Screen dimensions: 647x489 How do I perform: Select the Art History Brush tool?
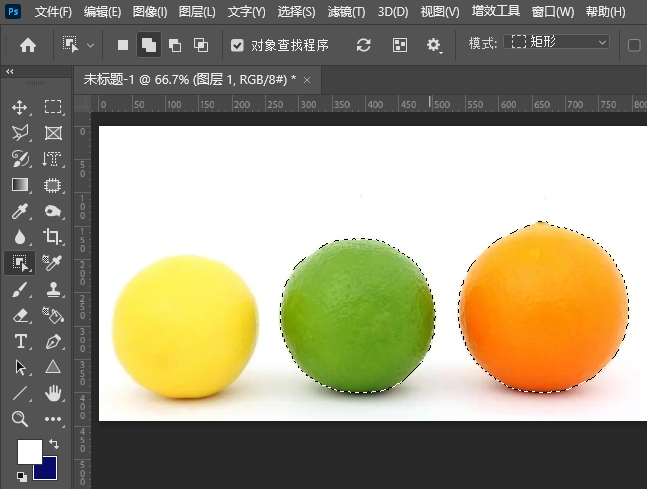point(20,159)
